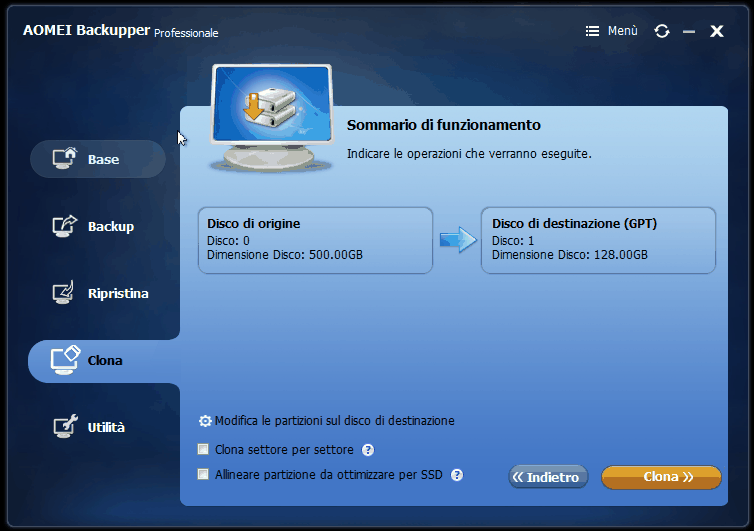
Task: Open the Menù list
Action: point(611,31)
